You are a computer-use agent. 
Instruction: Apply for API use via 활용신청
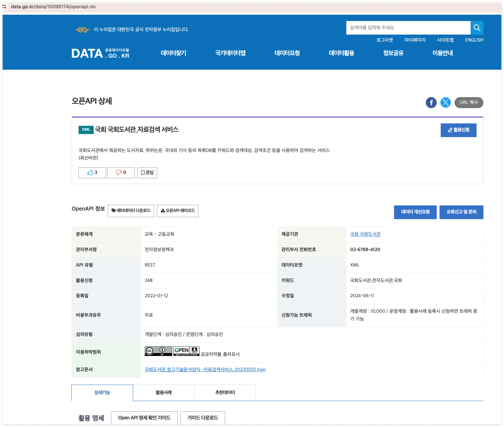(458, 130)
